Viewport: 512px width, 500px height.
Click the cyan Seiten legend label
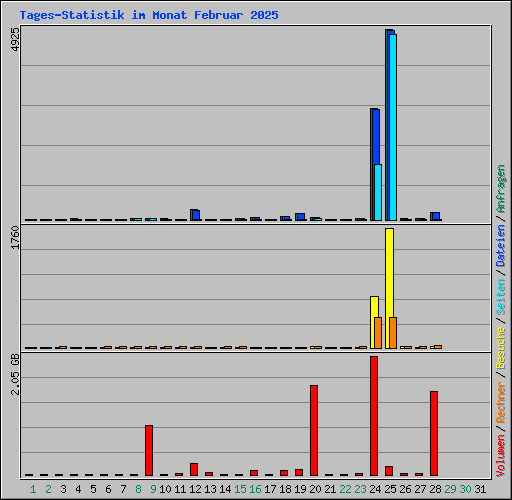(x=501, y=297)
